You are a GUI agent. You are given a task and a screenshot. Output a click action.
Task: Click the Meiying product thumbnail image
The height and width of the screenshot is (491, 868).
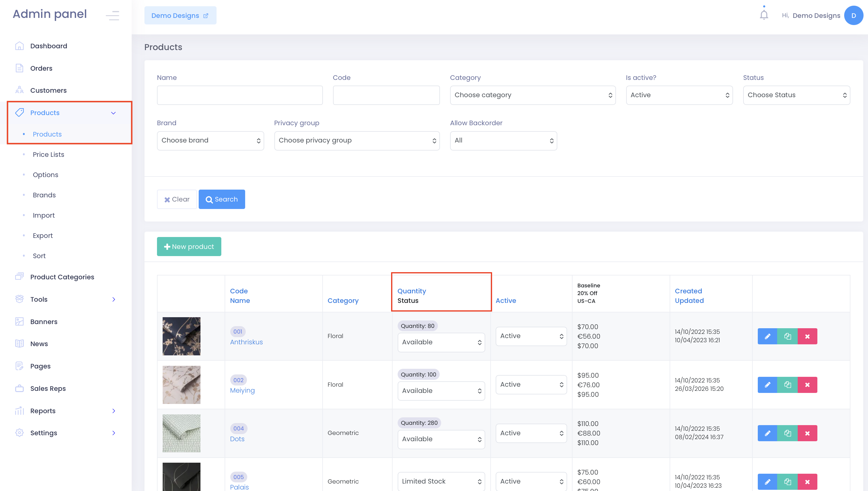coord(181,385)
